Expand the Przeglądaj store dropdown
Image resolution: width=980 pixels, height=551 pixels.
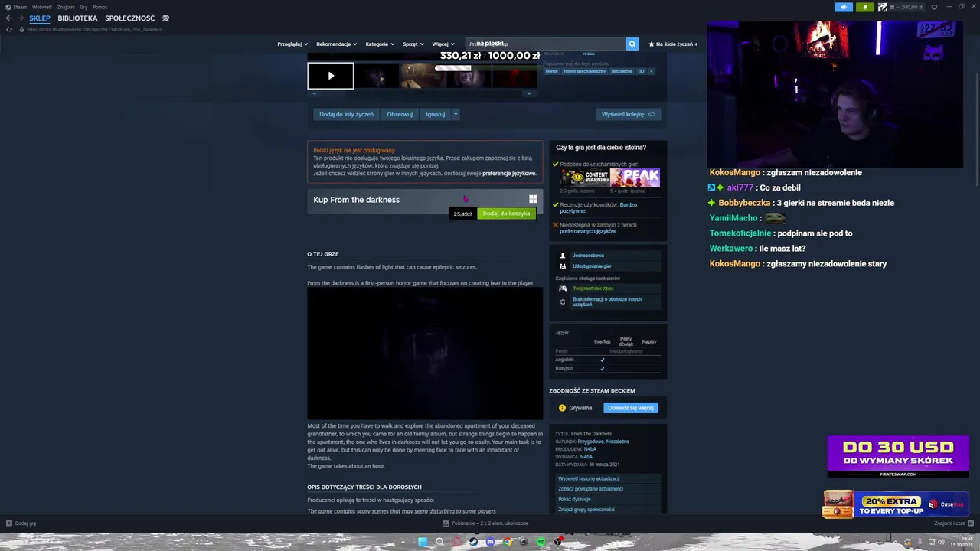click(x=292, y=44)
